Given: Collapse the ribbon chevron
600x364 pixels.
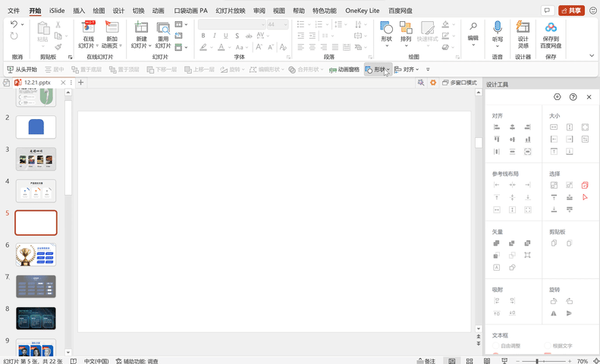Looking at the screenshot, I should pos(592,56).
